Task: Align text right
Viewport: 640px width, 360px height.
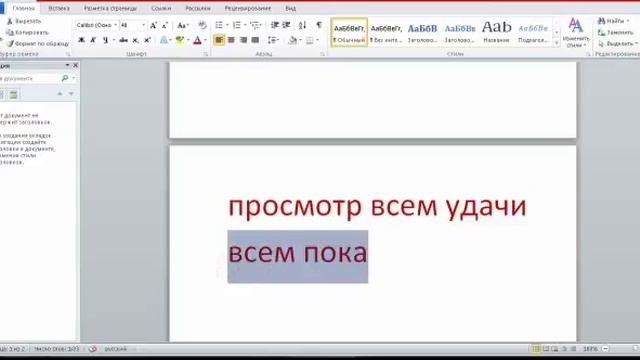Action: pos(243,40)
